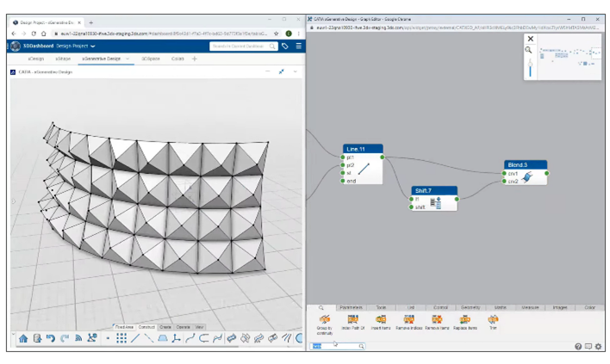The image size is (610, 364).
Task: Go back in the Design Project browser
Action: click(x=14, y=34)
